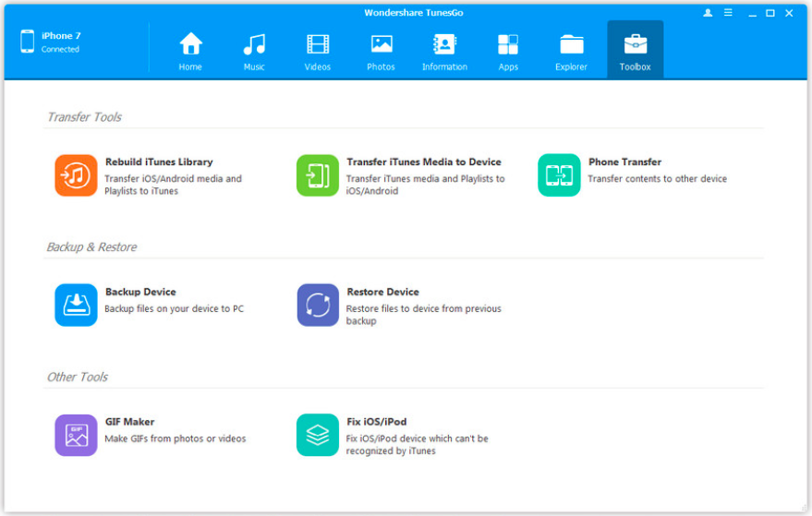Click the GIF Maker title
This screenshot has width=812, height=516.
pyautogui.click(x=129, y=422)
